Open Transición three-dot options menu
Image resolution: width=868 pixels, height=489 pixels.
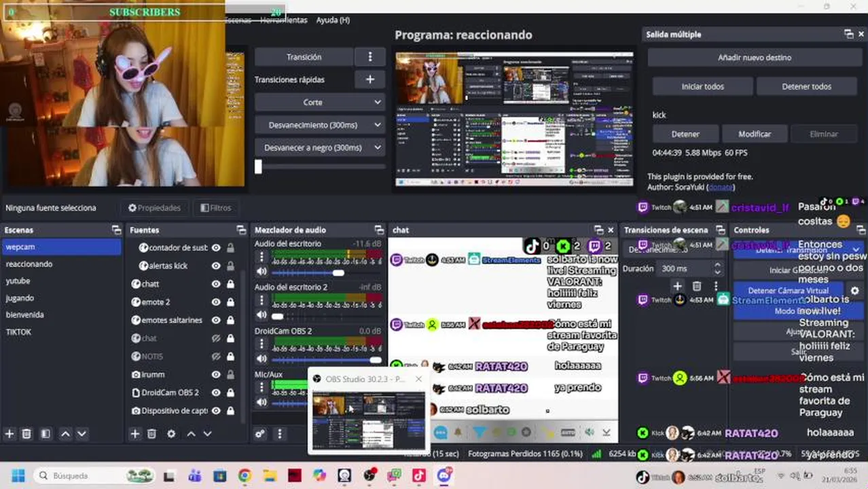click(370, 57)
